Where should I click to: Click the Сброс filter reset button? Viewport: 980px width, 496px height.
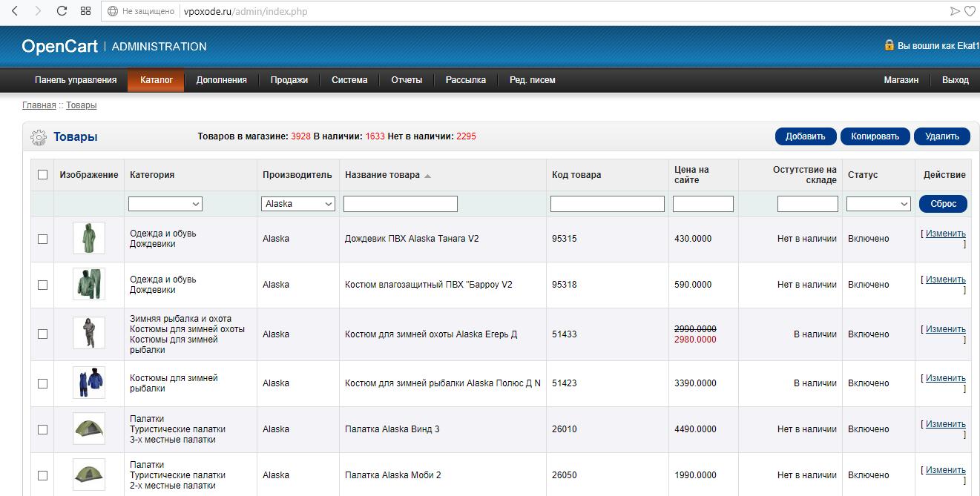[944, 204]
